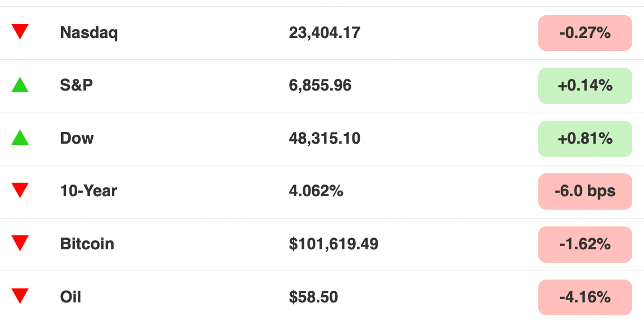The width and height of the screenshot is (644, 322).
Task: Select the 10-Year label
Action: pos(88,191)
